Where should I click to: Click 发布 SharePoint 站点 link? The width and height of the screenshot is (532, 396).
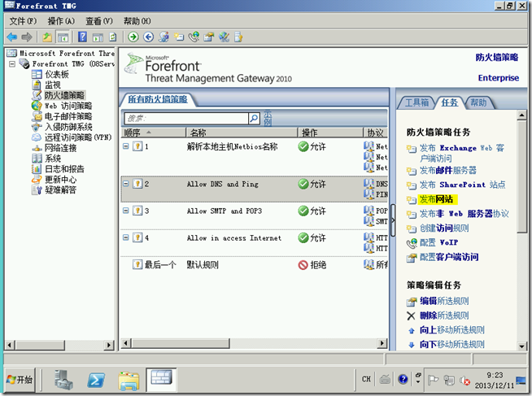pos(462,185)
